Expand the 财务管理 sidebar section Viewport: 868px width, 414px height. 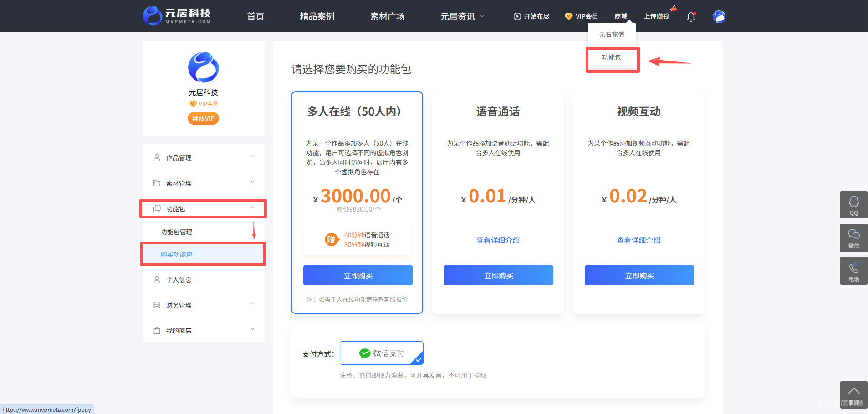tap(204, 305)
